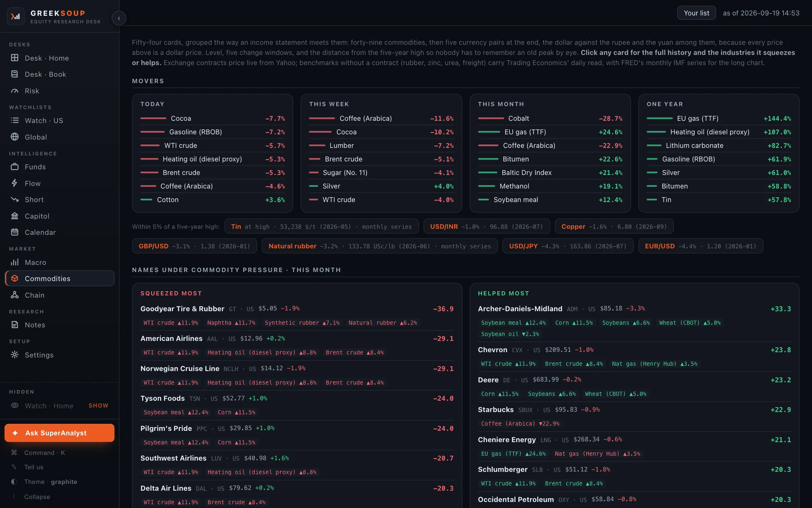Open Baltic Dry Index row

550,173
